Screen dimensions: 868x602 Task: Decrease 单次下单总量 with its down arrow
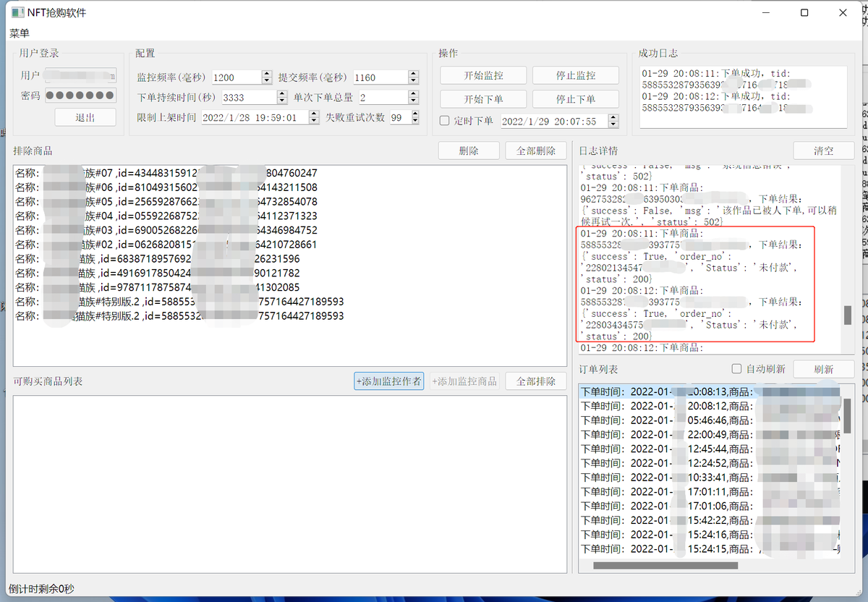(x=413, y=101)
